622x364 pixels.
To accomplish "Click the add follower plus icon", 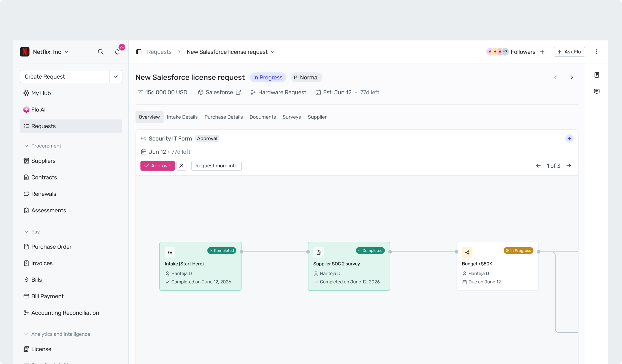I will 542,52.
